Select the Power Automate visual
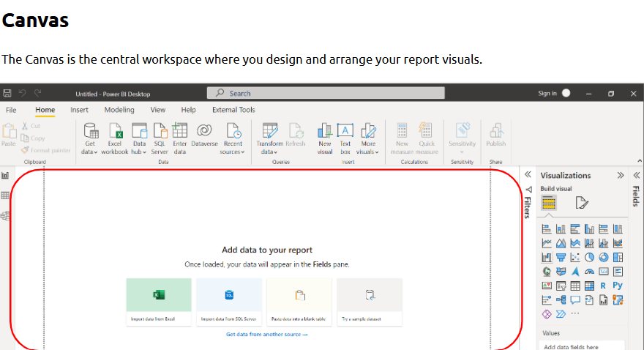The width and height of the screenshot is (644, 350). tap(561, 314)
